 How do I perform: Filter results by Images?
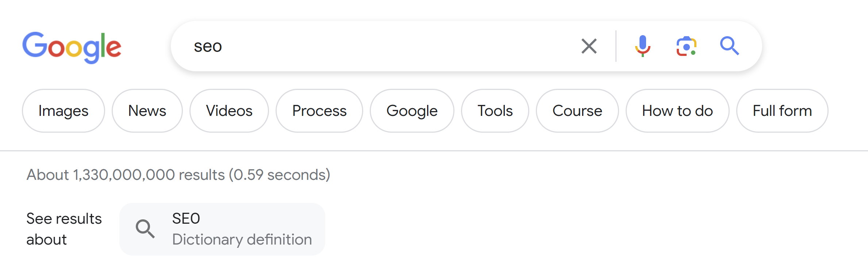(63, 110)
